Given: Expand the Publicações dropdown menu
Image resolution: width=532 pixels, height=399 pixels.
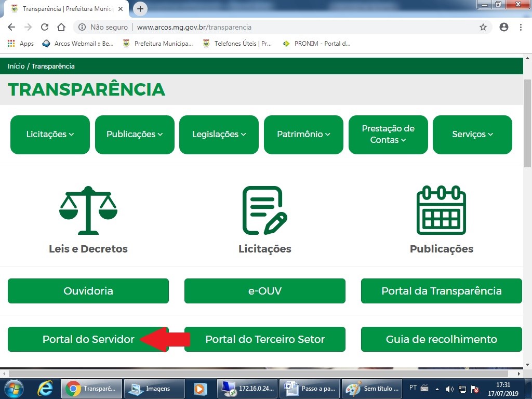Looking at the screenshot, I should [x=135, y=135].
